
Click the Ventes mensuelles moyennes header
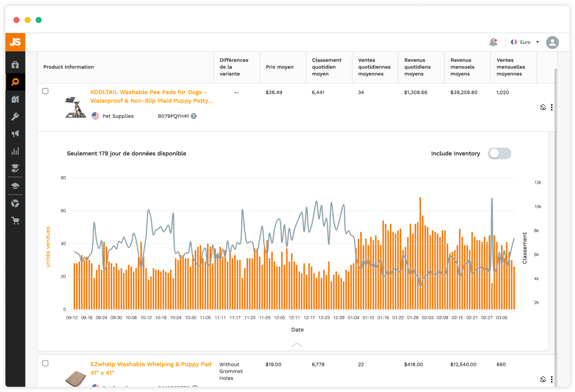click(510, 67)
